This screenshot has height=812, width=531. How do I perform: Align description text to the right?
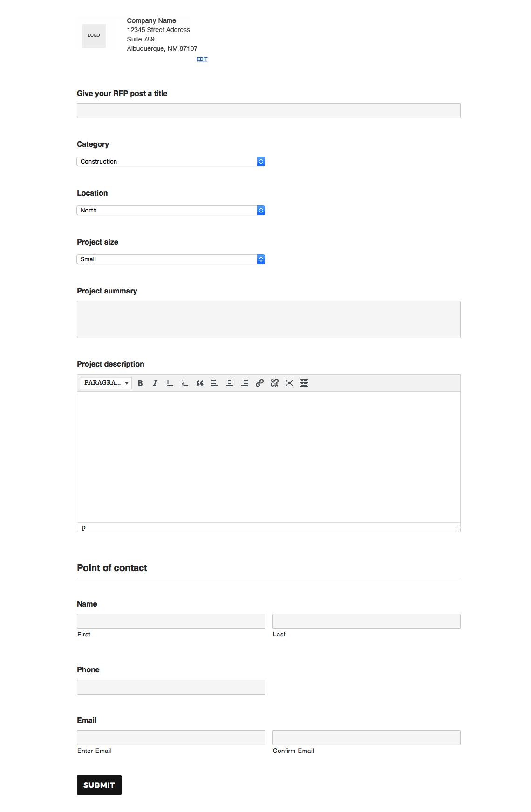coord(245,383)
